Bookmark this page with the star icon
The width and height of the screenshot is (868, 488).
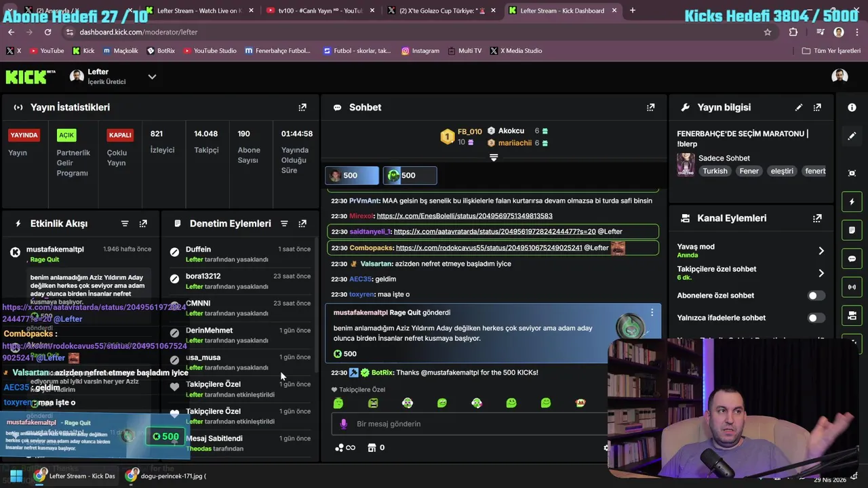pyautogui.click(x=768, y=32)
